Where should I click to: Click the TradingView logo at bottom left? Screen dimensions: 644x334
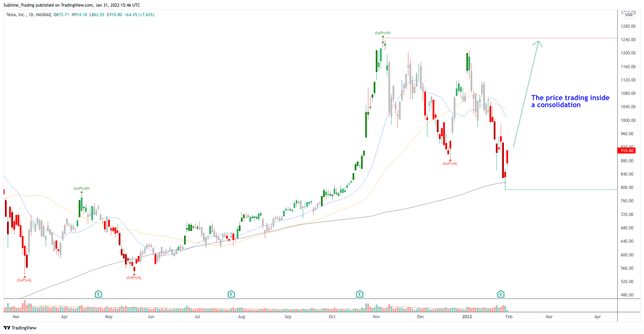pyautogui.click(x=20, y=328)
